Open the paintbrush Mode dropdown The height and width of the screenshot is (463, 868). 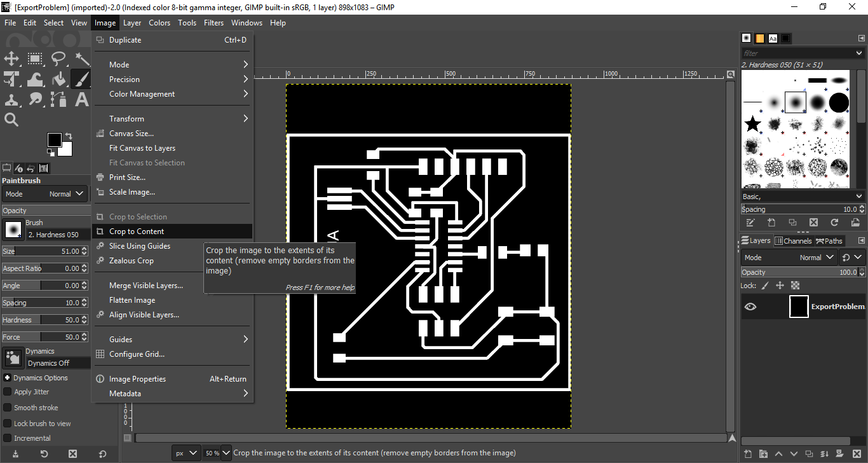coord(45,194)
